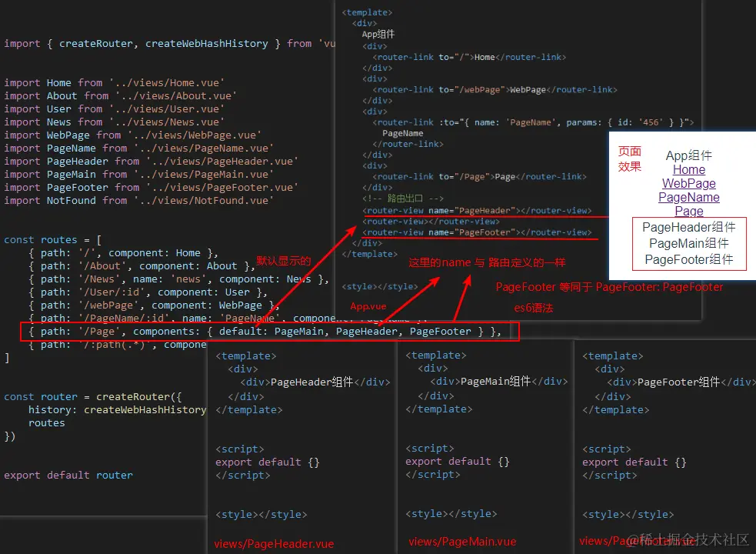Place cursor on 'import PageName from' line
The width and height of the screenshot is (756, 554).
[139, 149]
